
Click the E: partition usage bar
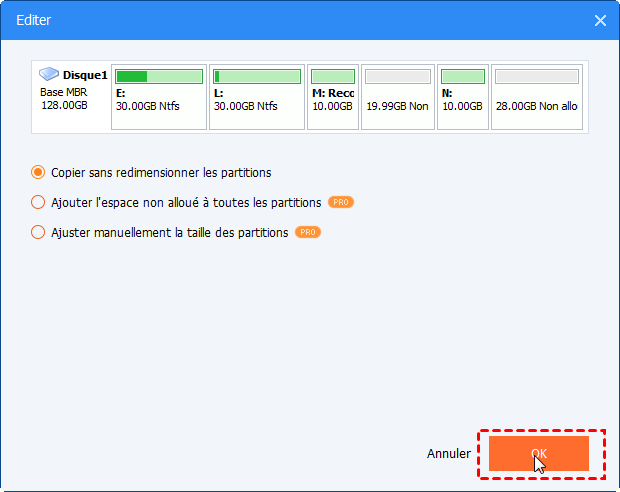tap(159, 76)
